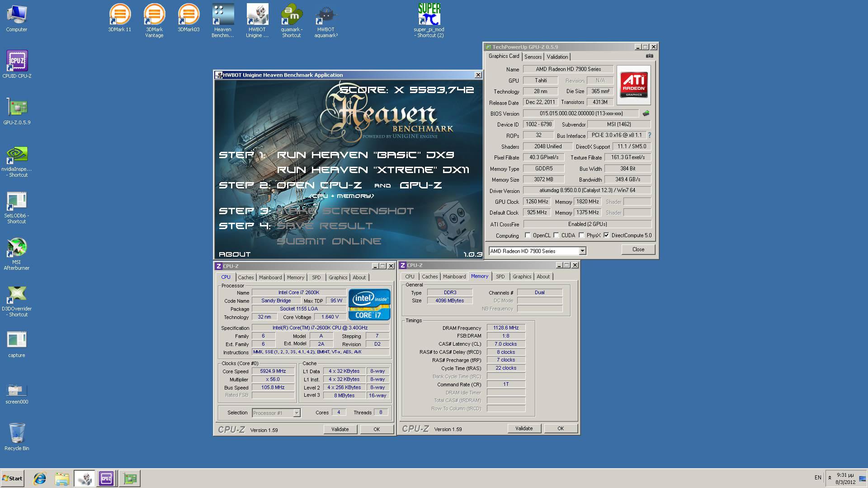The height and width of the screenshot is (488, 868).
Task: Click EN language indicator in tray
Action: [818, 478]
